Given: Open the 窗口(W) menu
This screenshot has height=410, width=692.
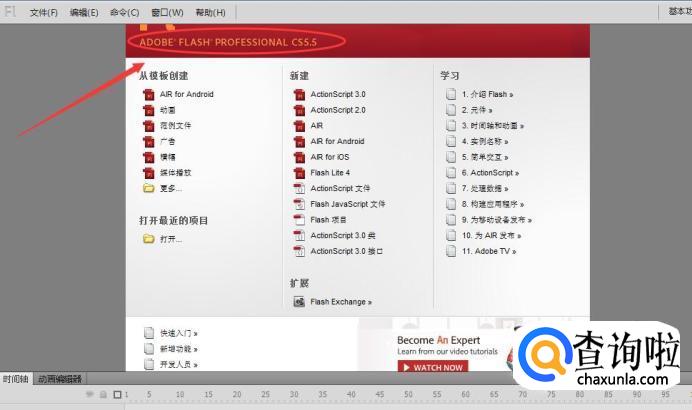Looking at the screenshot, I should pyautogui.click(x=167, y=12).
